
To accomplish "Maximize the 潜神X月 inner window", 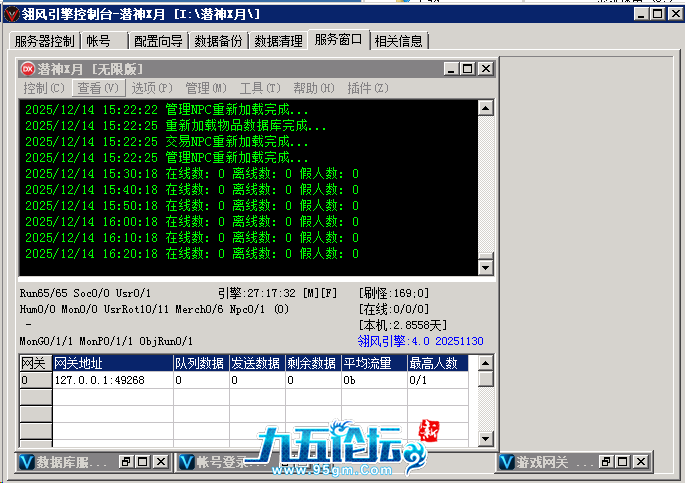I will click(468, 69).
